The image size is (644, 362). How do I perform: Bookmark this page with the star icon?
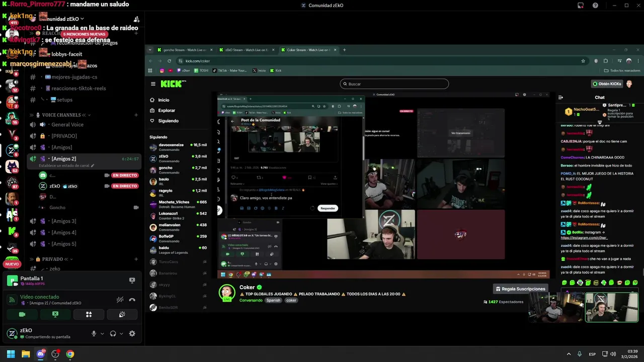583,61
